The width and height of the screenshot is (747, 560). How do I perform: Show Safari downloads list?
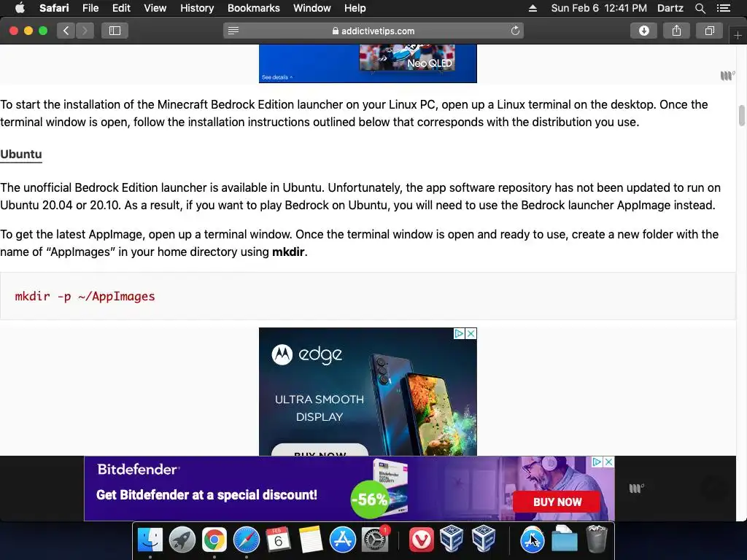643,31
